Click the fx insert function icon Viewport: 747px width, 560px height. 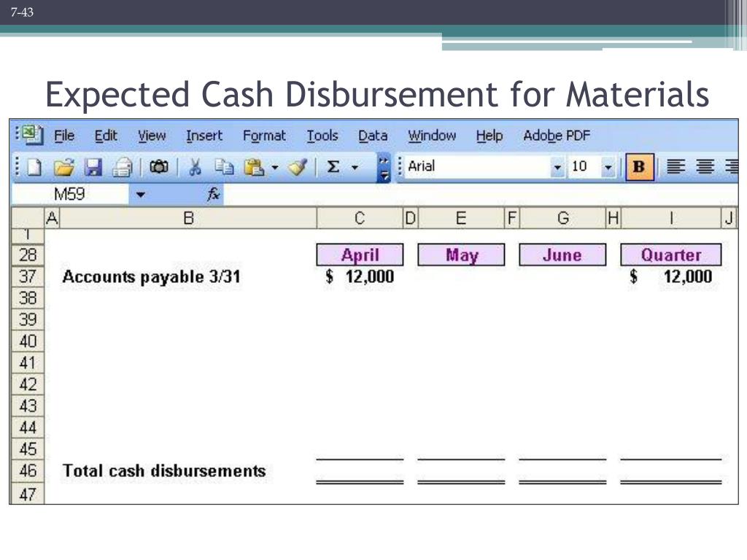213,194
